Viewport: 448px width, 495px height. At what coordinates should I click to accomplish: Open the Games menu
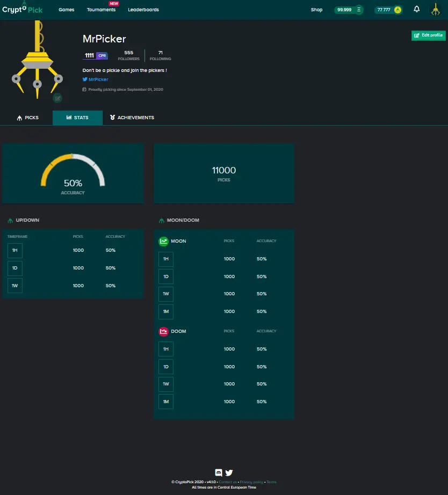[x=67, y=10]
